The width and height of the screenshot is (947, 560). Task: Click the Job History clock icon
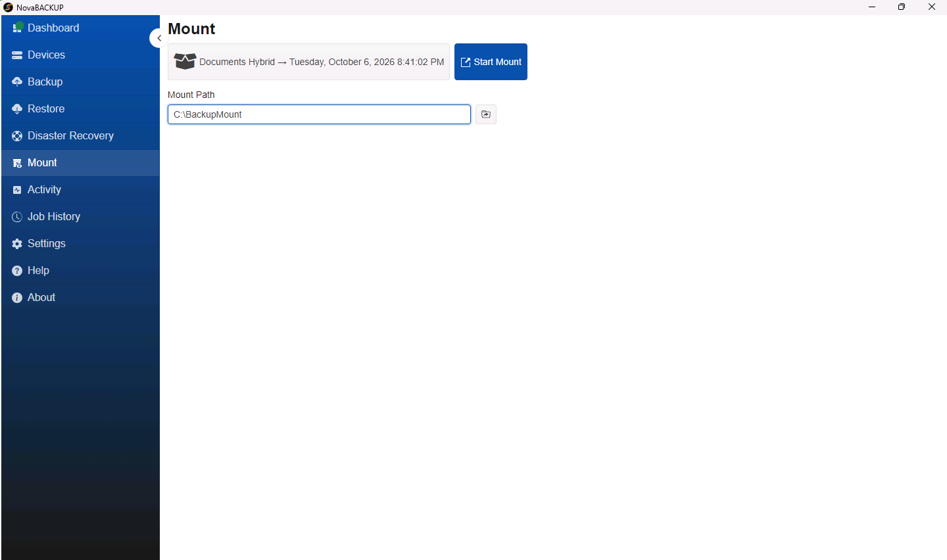pyautogui.click(x=17, y=217)
